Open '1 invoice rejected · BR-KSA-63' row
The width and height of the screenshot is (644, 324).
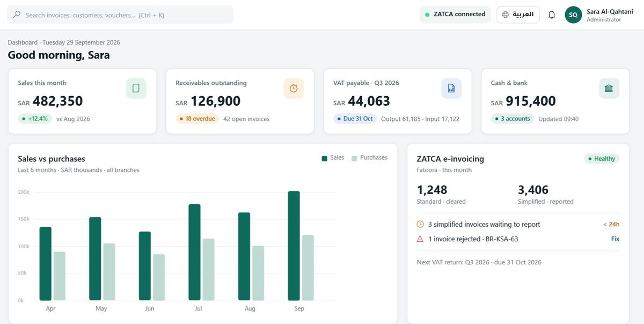coord(518,239)
